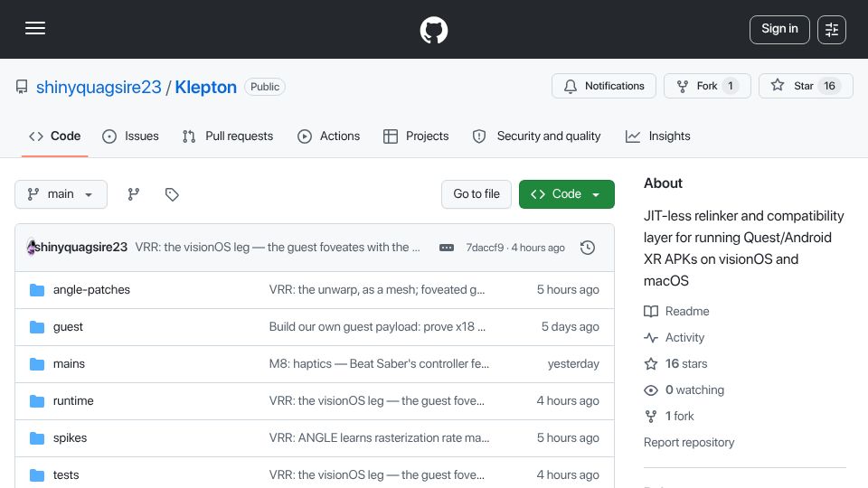This screenshot has height=488, width=868.
Task: Click 'yesterday' timestamp in mains row
Action: pyautogui.click(x=573, y=364)
